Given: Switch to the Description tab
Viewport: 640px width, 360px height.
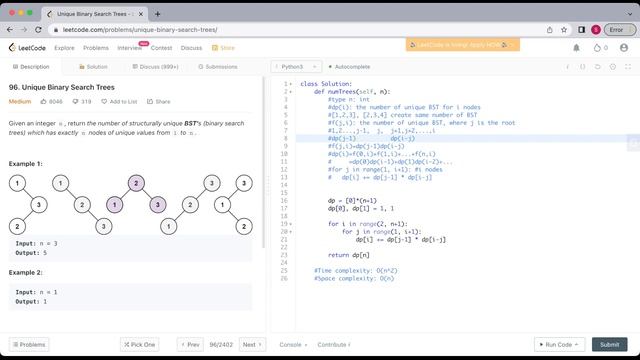Looking at the screenshot, I should click(31, 67).
